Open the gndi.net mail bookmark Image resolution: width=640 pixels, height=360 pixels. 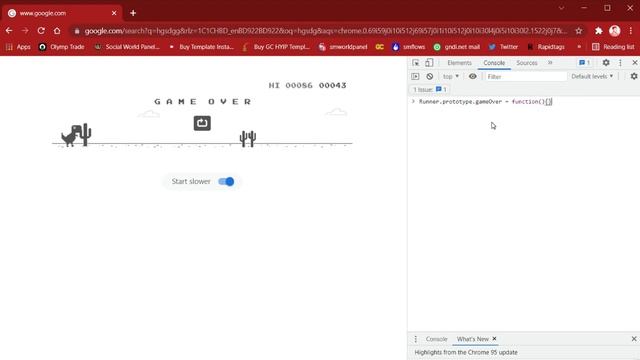point(457,47)
